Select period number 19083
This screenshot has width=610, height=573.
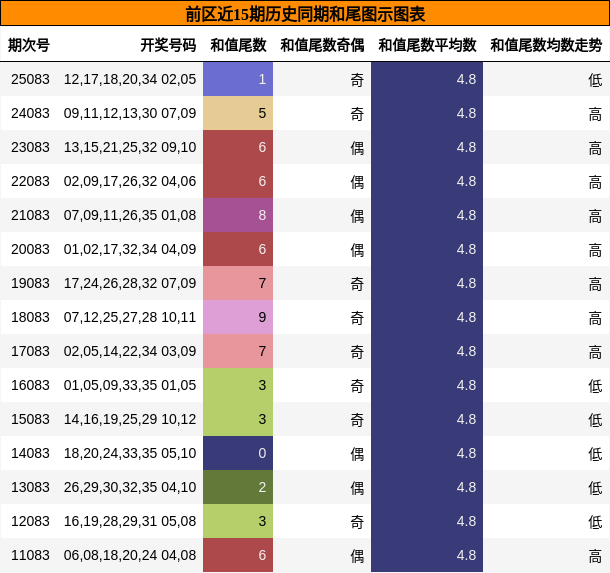point(30,283)
